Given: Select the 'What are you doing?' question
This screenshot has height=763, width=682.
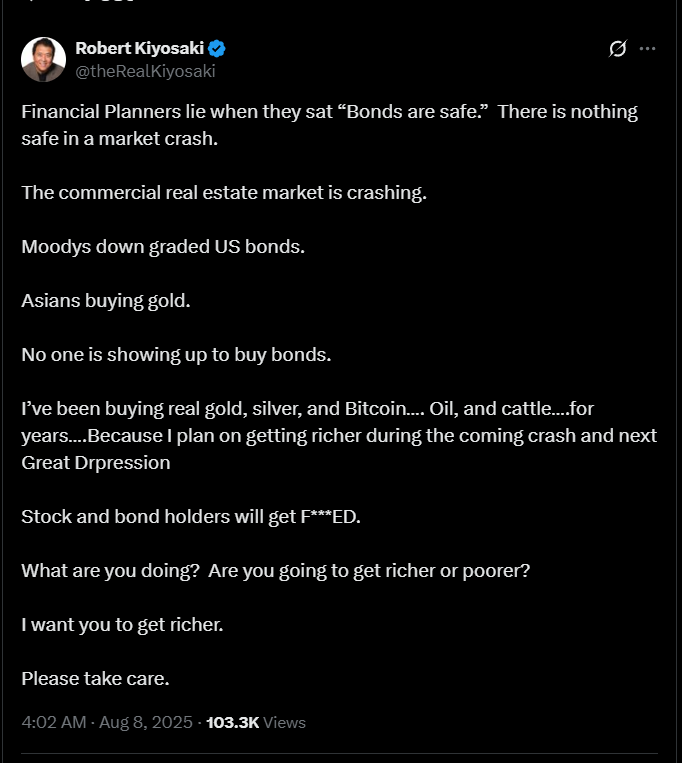Looking at the screenshot, I should (110, 571).
